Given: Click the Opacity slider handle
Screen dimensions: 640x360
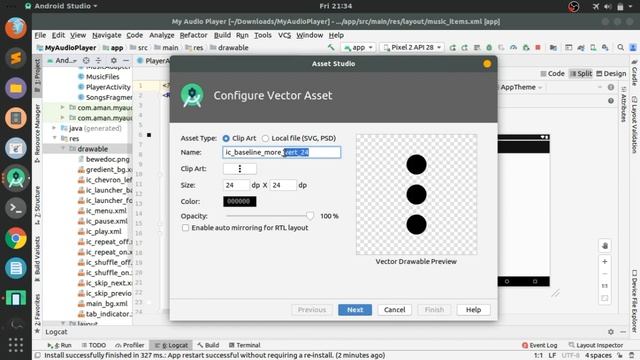Looking at the screenshot, I should (x=310, y=216).
